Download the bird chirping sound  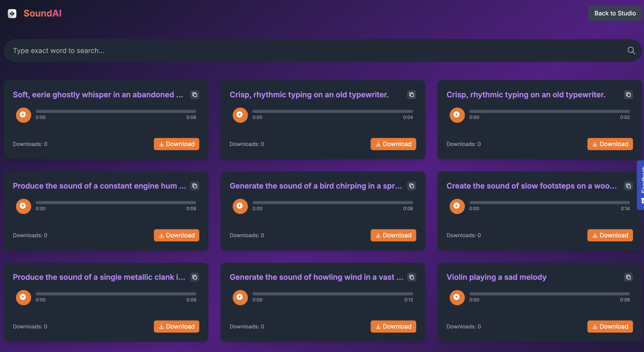pyautogui.click(x=393, y=235)
